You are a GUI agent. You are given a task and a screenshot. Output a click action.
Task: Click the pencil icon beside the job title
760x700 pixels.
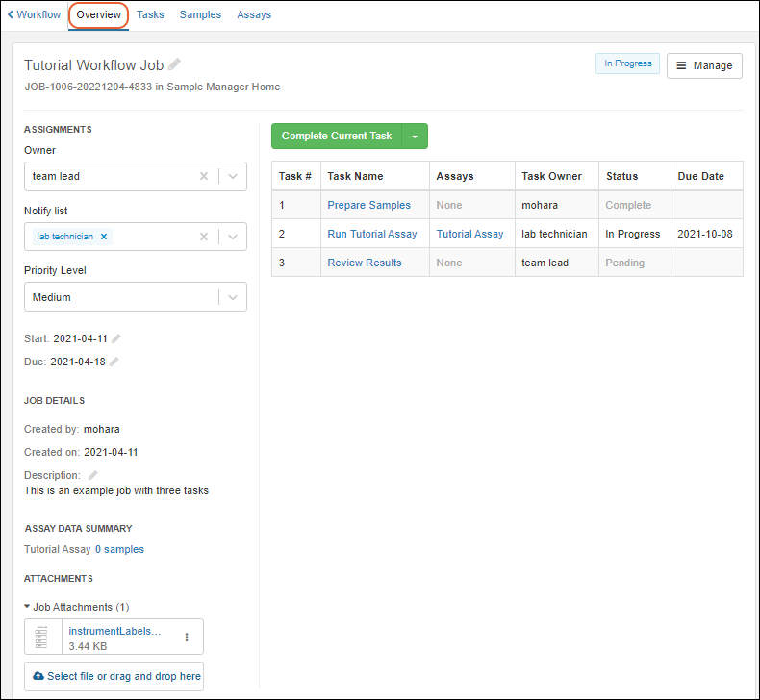(174, 64)
